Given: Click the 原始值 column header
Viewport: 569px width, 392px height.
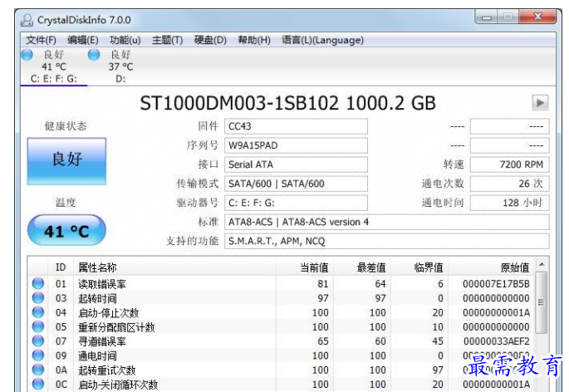Looking at the screenshot, I should (491, 267).
